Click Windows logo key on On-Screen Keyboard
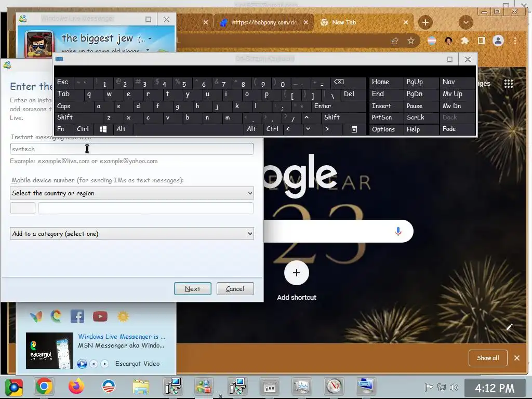Viewport: 532px width, 399px height. coord(103,129)
